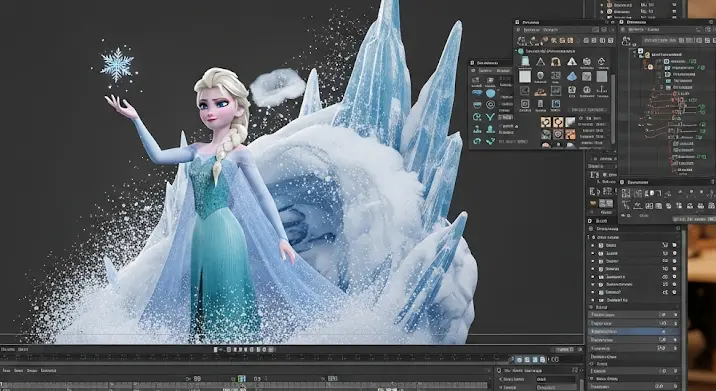Viewport: 716px width, 391px height.
Task: Select the blue oval pill icon
Action: click(x=477, y=93)
